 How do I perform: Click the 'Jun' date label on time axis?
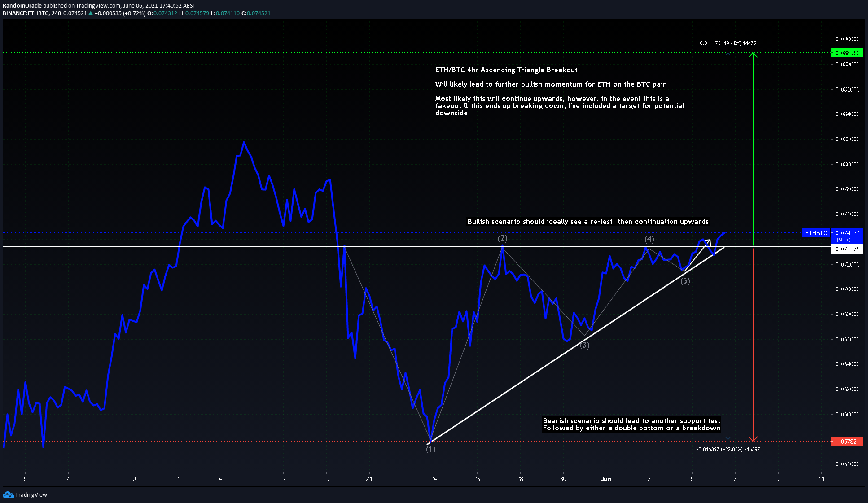point(606,479)
